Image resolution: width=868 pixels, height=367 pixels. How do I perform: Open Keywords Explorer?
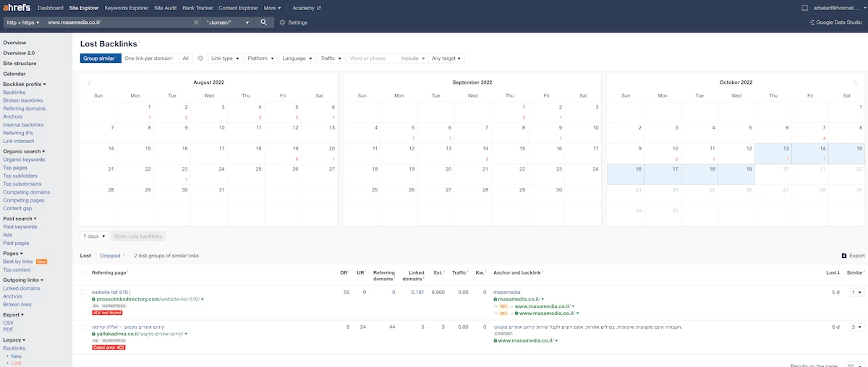127,8
